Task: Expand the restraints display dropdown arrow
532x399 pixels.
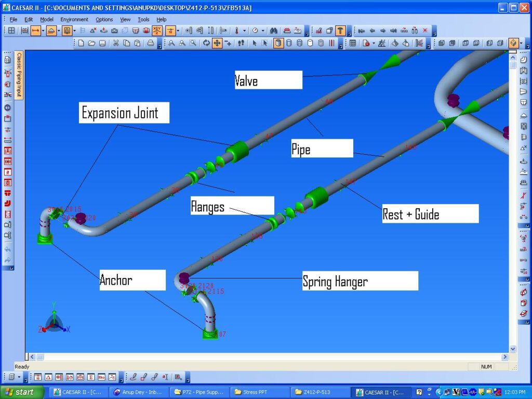Action: pos(59,31)
